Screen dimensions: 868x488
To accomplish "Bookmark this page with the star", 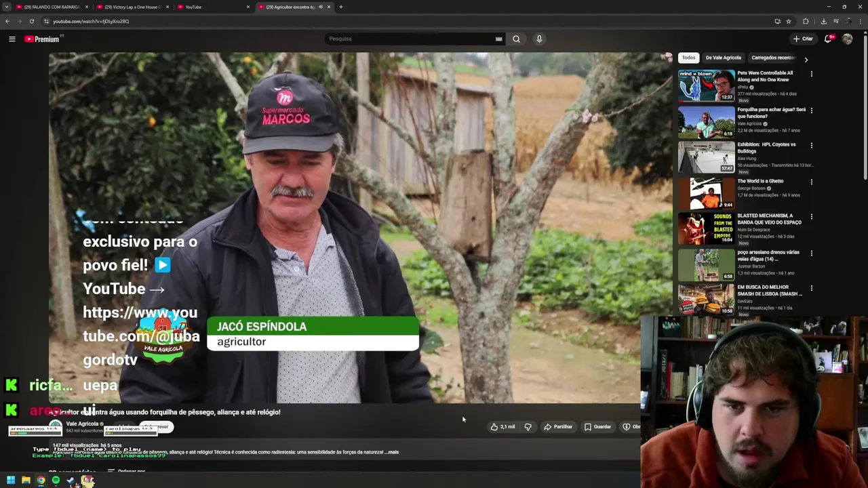I will coord(789,21).
